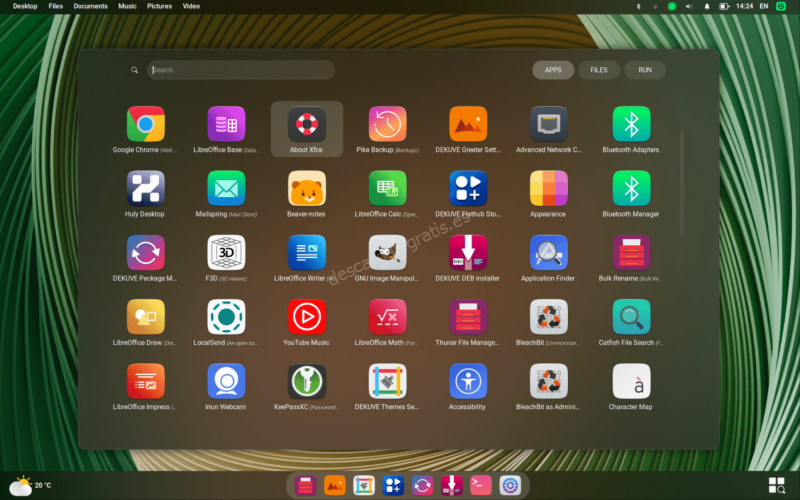Open DEKUVE Package Manager in the grid
Viewport: 800px width, 500px height.
point(145,253)
